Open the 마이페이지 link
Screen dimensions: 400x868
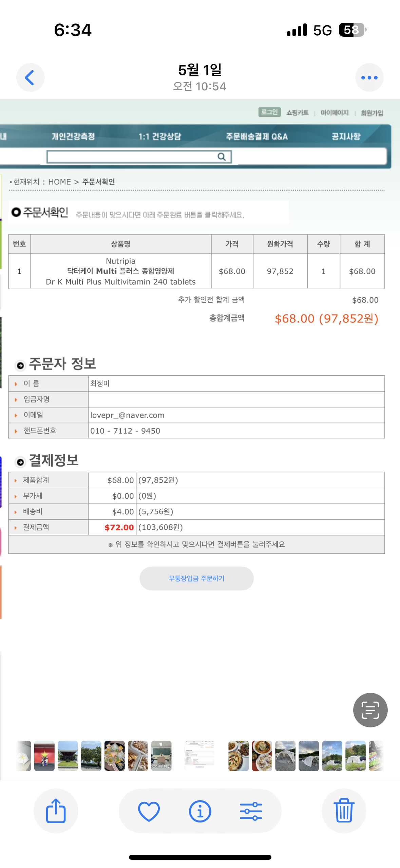click(x=335, y=113)
